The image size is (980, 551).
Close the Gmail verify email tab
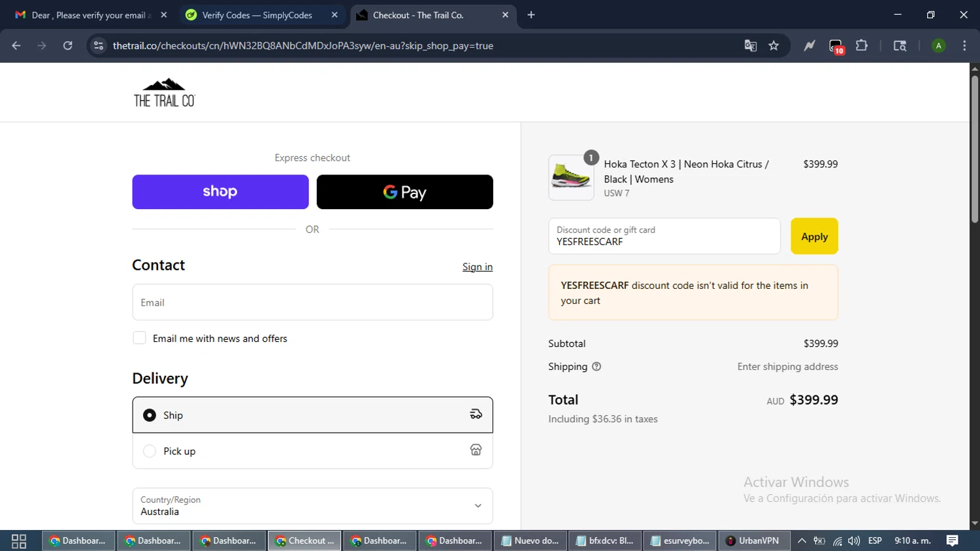(x=164, y=15)
